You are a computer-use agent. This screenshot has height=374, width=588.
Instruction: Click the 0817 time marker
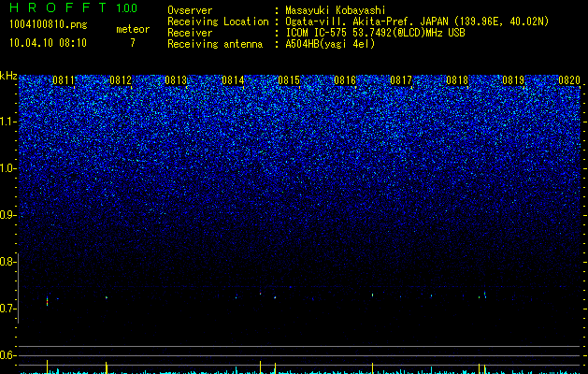pyautogui.click(x=401, y=80)
